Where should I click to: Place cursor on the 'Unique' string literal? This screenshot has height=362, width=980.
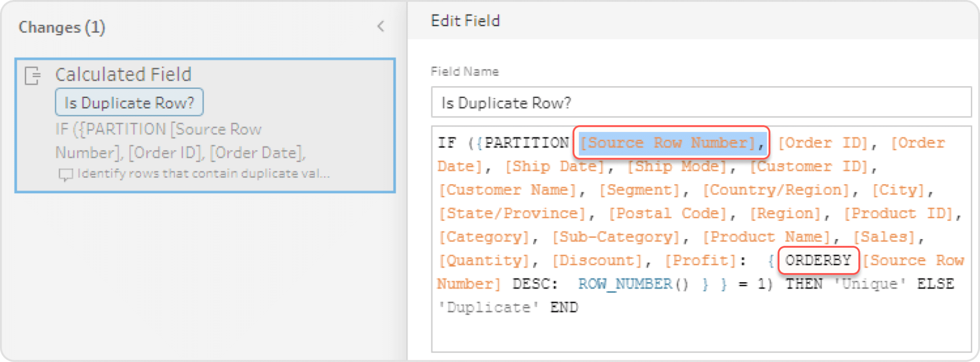coord(869,284)
